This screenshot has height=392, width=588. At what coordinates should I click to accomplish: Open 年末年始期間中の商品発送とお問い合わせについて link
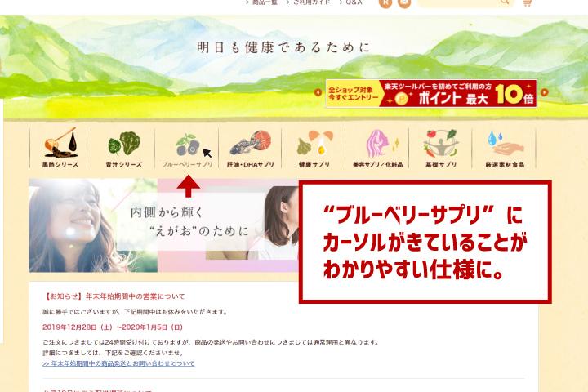pyautogui.click(x=118, y=363)
